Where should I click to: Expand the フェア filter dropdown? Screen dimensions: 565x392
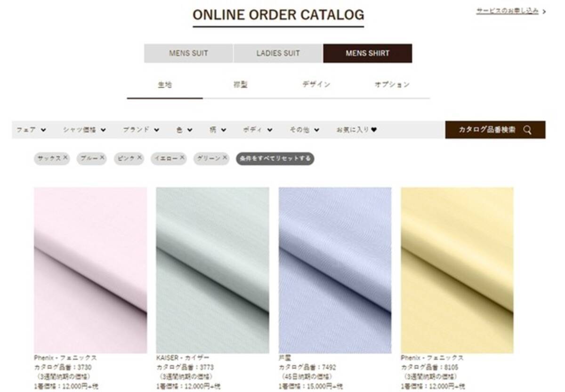coord(31,130)
